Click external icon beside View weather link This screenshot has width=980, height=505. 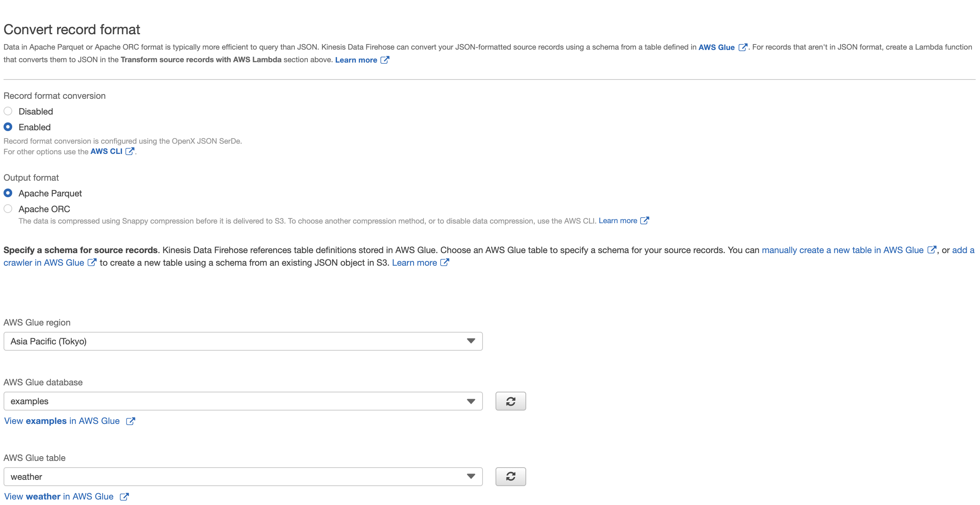click(124, 497)
